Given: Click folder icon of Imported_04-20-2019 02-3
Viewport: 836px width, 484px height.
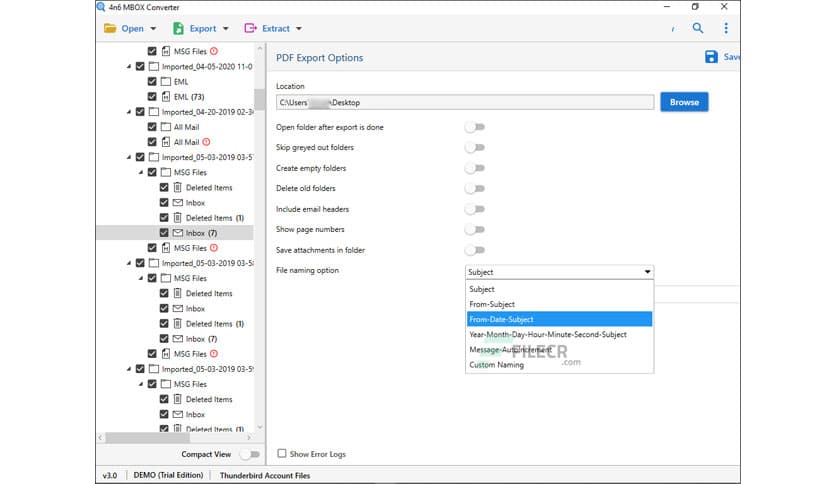Looking at the screenshot, I should (x=154, y=112).
